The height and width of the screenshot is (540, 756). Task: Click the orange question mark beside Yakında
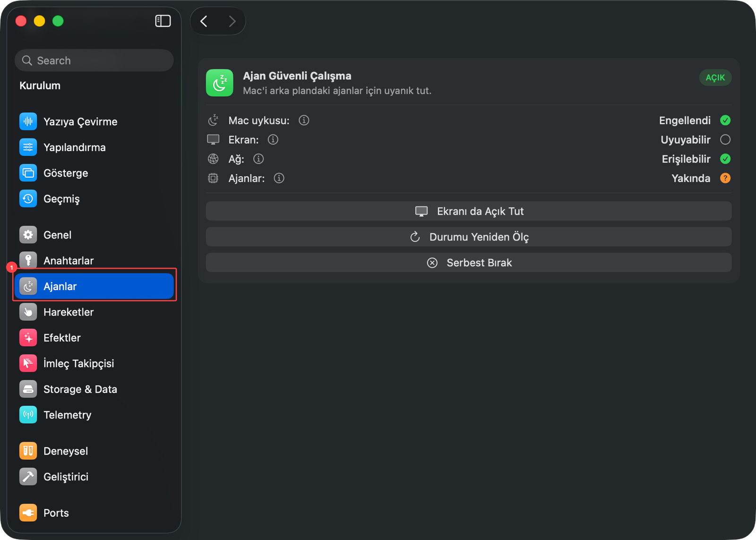(725, 178)
